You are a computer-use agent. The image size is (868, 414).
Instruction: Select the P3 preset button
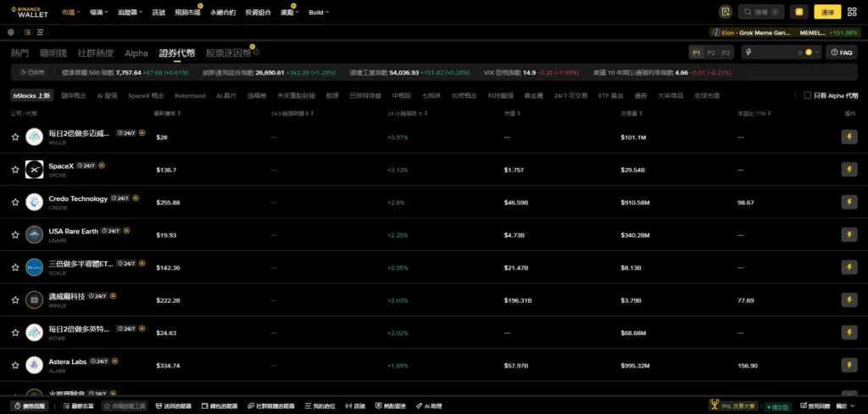click(x=726, y=53)
